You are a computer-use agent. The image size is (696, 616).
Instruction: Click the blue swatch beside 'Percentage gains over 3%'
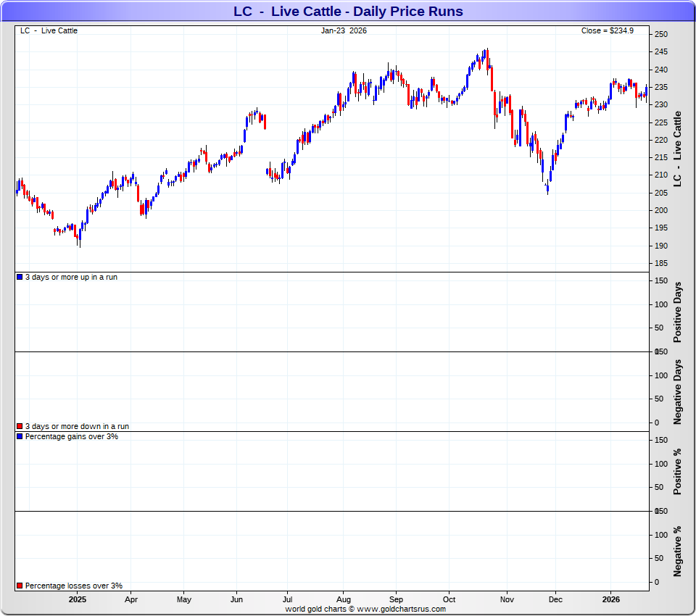pos(20,436)
